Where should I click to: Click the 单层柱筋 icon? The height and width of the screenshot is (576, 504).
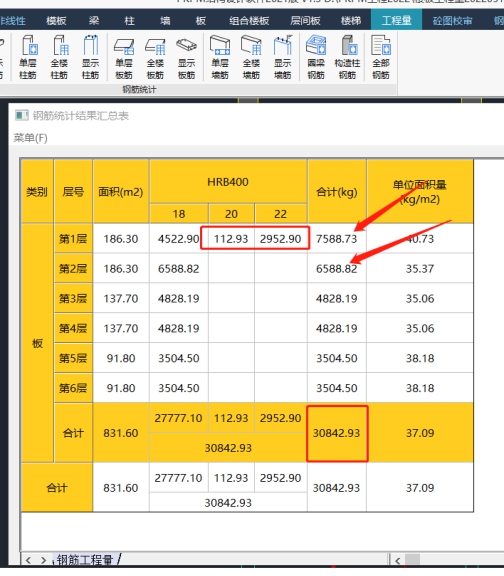(x=28, y=57)
